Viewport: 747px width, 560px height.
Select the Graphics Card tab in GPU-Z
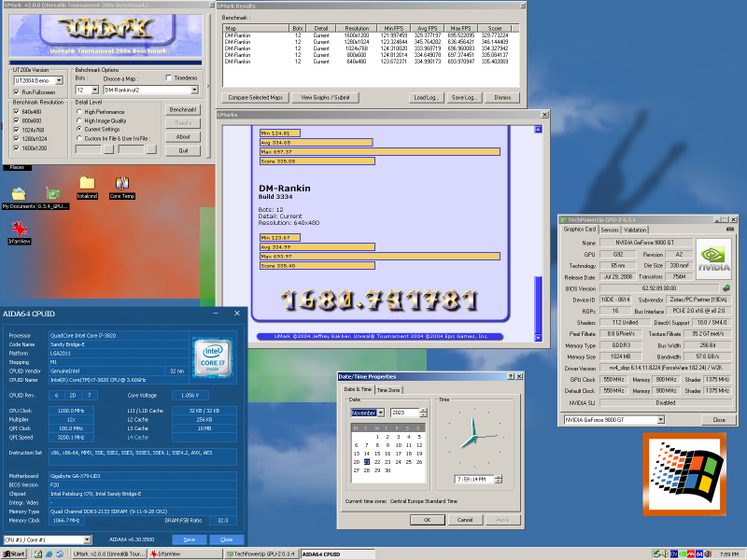click(579, 229)
